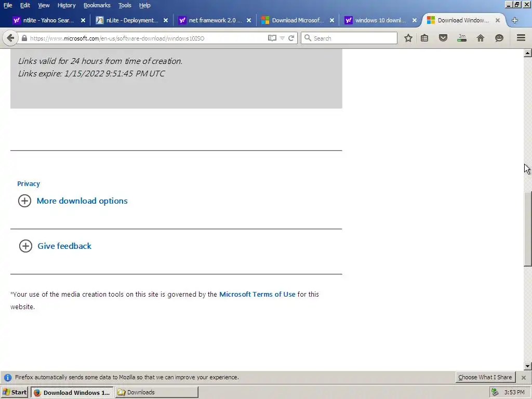Open the Windows Start menu
This screenshot has height=399, width=532.
pyautogui.click(x=14, y=392)
